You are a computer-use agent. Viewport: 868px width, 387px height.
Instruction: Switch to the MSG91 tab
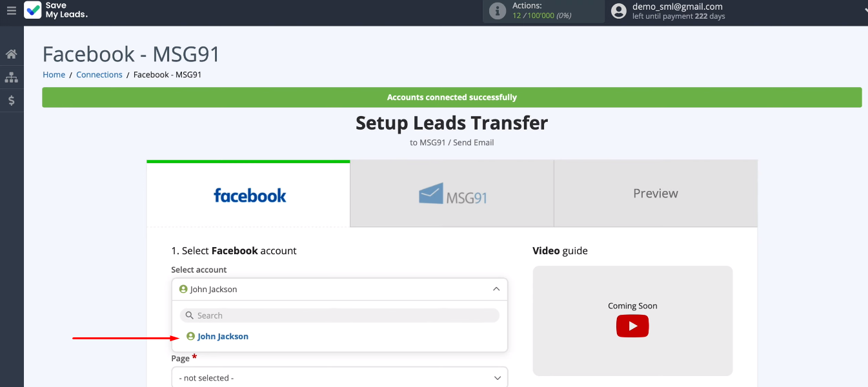(452, 194)
